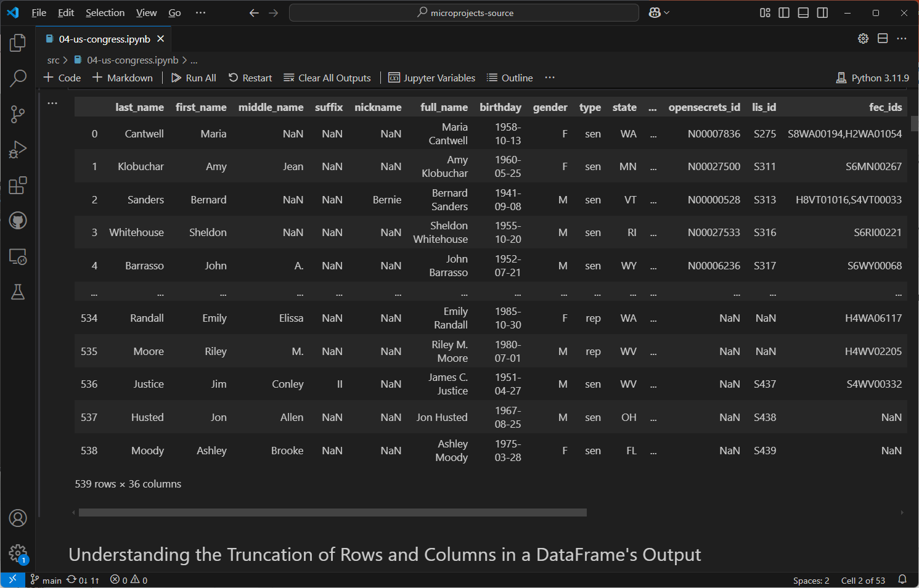Open the Copilot chat dropdown
This screenshot has height=588, width=919.
click(659, 13)
